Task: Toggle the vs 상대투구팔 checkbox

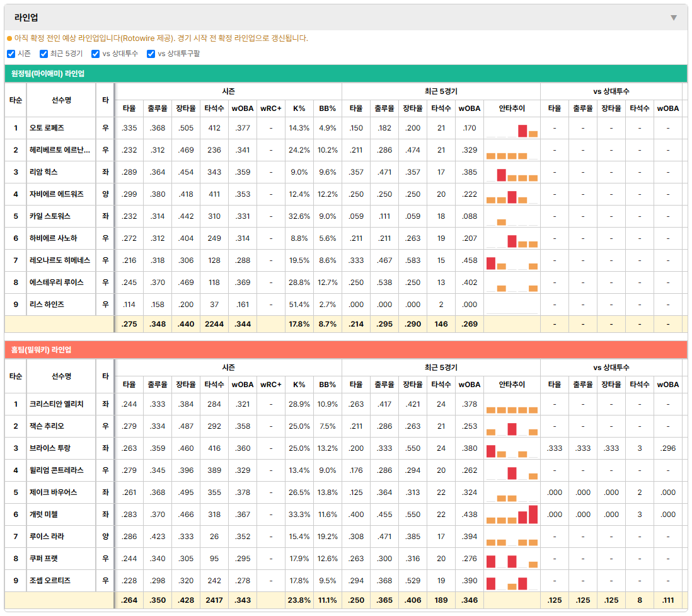Action: coord(151,54)
